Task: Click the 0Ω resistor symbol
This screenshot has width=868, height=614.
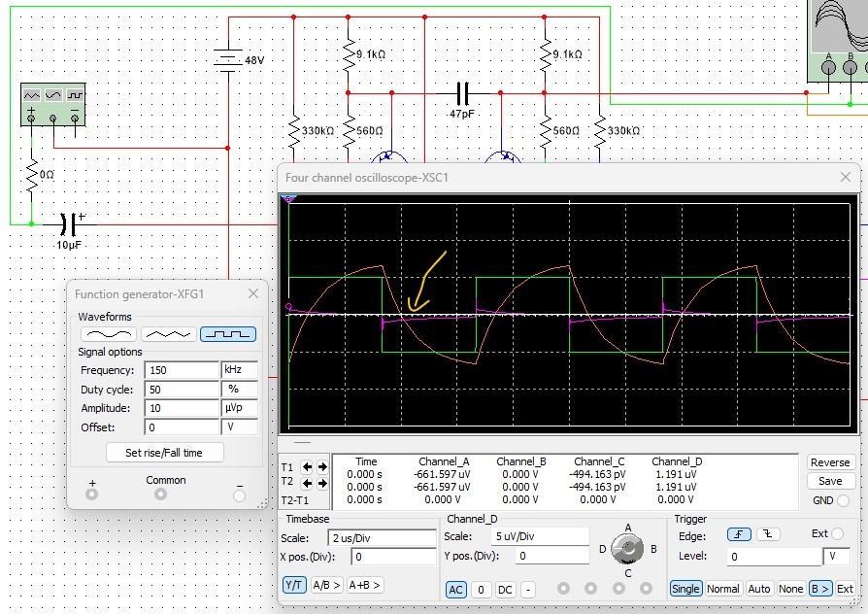Action: click(x=31, y=176)
